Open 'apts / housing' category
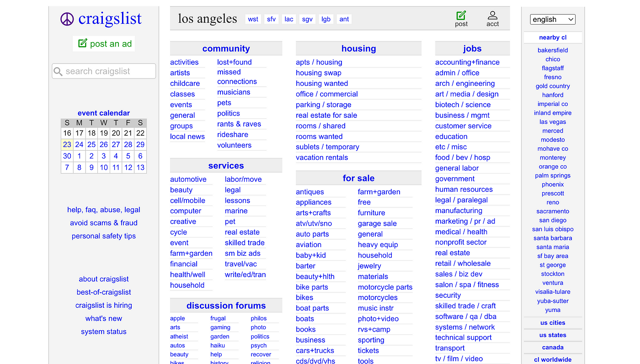Screen dimensions: 640x364 319,62
